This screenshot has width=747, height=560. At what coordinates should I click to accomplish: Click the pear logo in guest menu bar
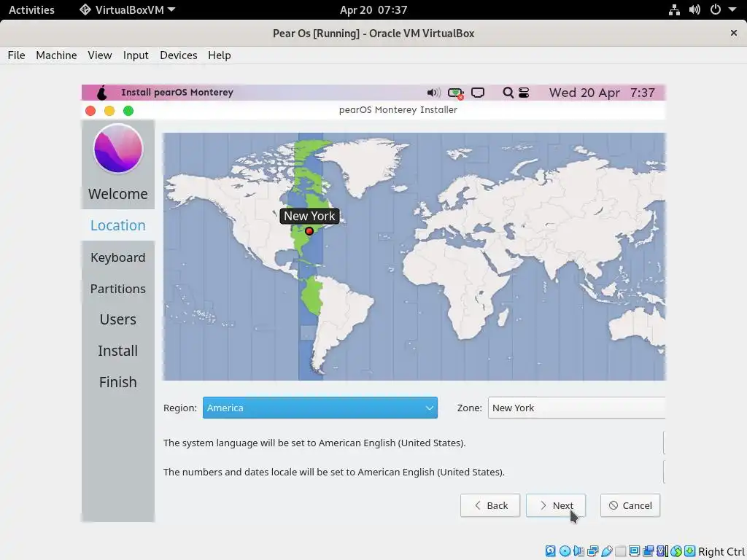coord(102,93)
